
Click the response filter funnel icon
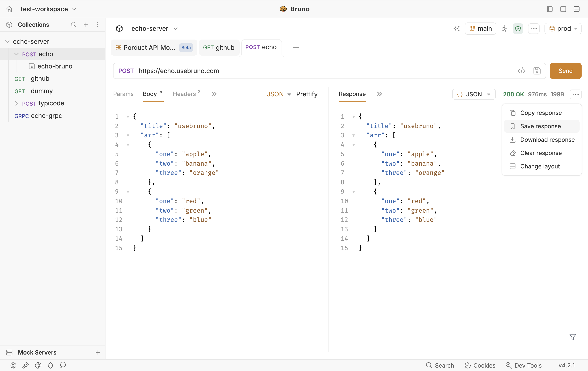573,337
